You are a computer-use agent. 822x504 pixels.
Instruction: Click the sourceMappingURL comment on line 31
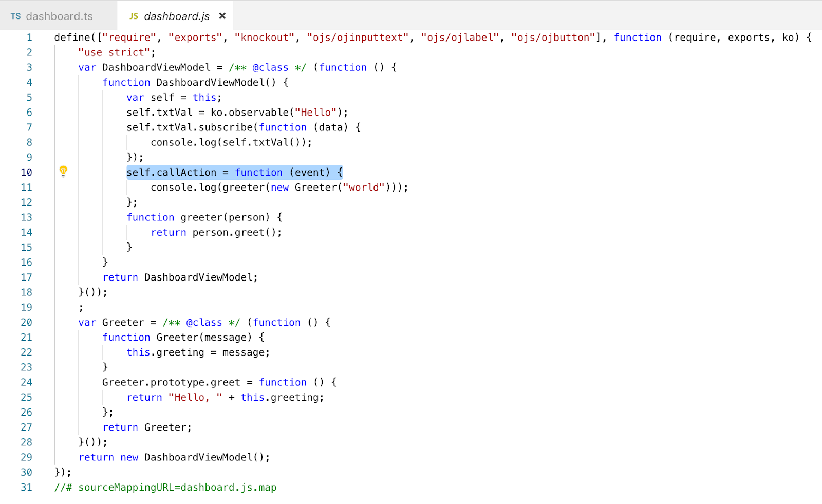pos(164,487)
